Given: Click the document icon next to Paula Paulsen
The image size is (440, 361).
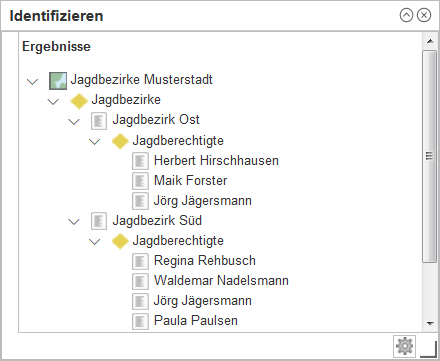Looking at the screenshot, I should click(x=140, y=321).
